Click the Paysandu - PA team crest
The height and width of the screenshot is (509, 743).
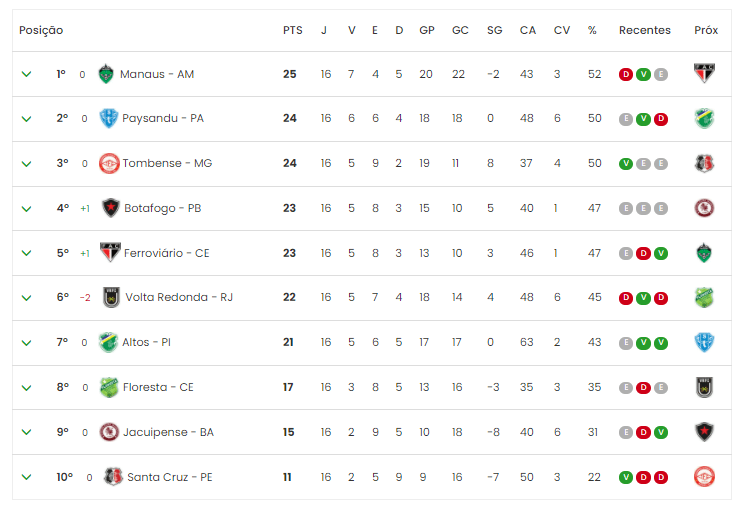coord(109,119)
